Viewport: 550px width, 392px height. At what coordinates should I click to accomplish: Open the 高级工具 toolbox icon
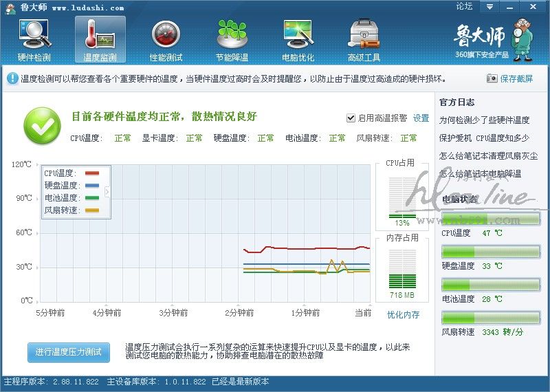pyautogui.click(x=364, y=33)
